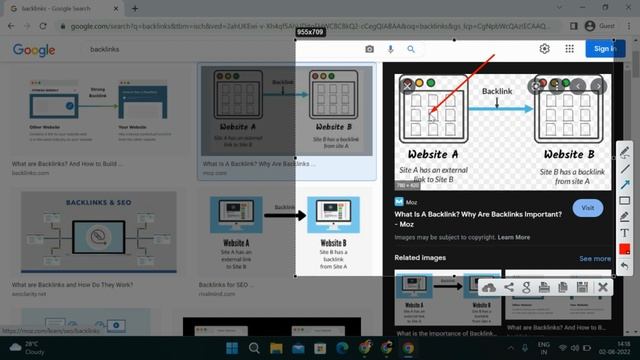Open Microsoft Edge from taskbar
The image size is (640, 360).
pyautogui.click(x=342, y=348)
